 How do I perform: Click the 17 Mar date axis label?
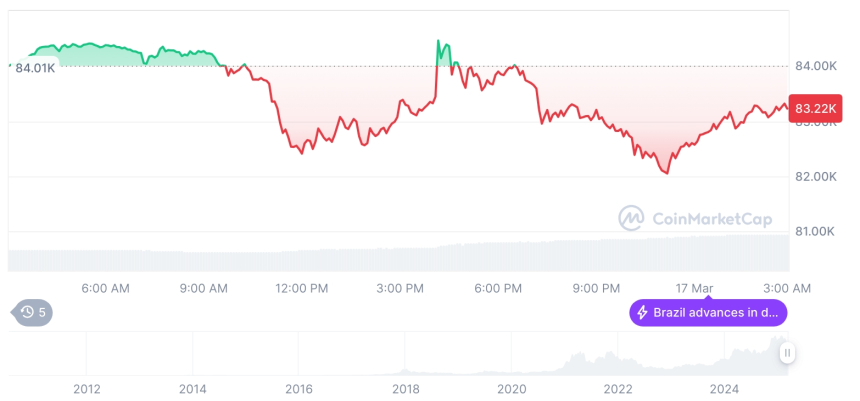pos(695,288)
